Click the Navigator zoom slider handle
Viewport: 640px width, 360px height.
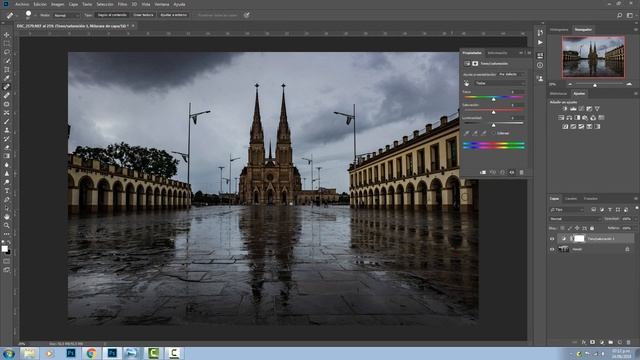pos(595,85)
